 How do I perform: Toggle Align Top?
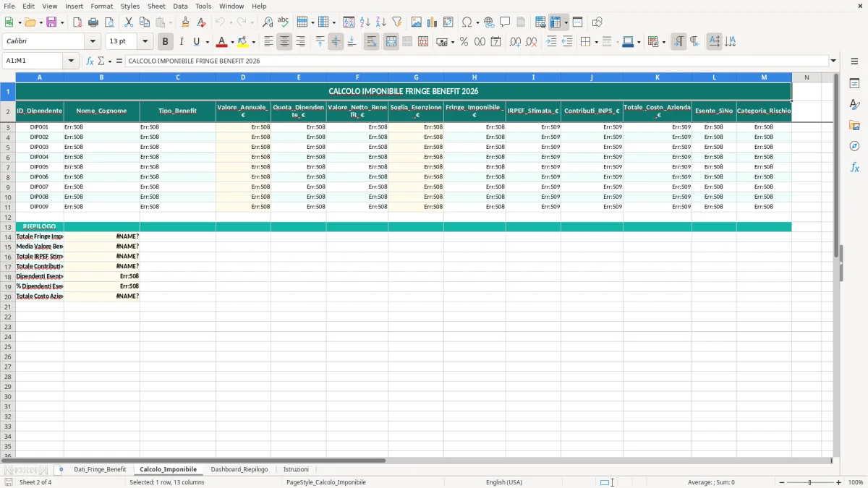(x=320, y=42)
